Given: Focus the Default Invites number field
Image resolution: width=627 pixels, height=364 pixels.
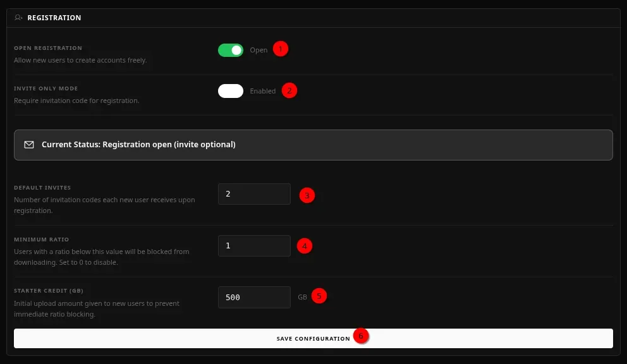Looking at the screenshot, I should point(254,194).
